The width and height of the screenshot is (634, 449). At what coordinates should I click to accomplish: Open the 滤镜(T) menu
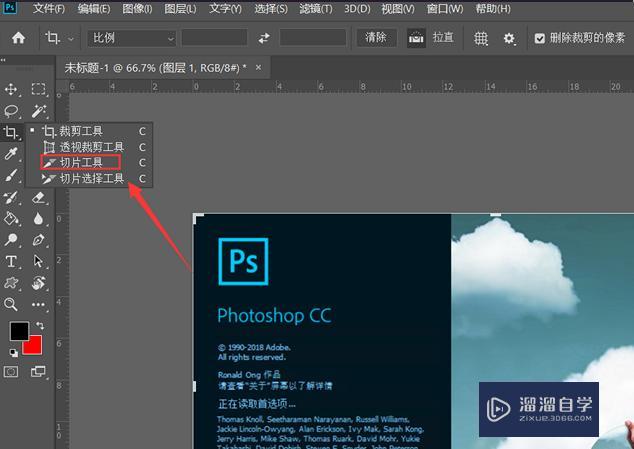tap(316, 8)
